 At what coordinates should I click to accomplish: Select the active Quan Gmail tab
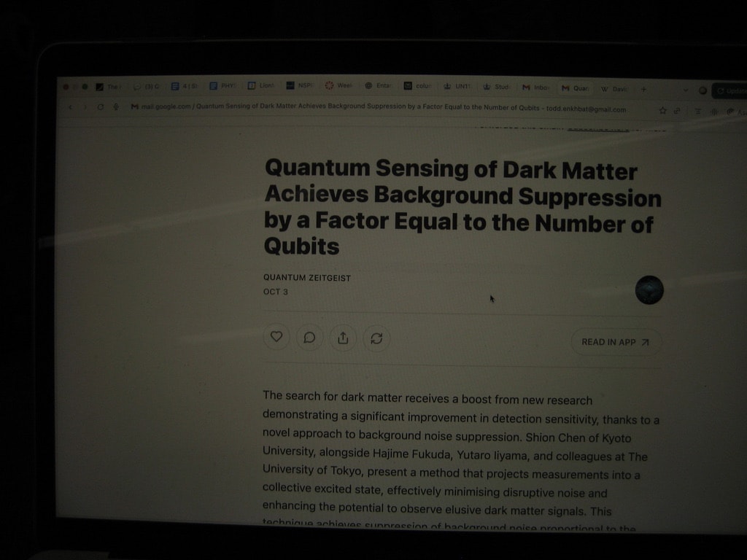click(x=576, y=88)
